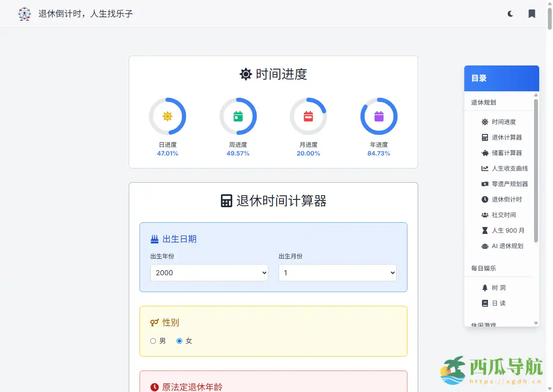The image size is (553, 392).
Task: Select 储蓄计算器 in the 目录 panel
Action: [x=502, y=152]
